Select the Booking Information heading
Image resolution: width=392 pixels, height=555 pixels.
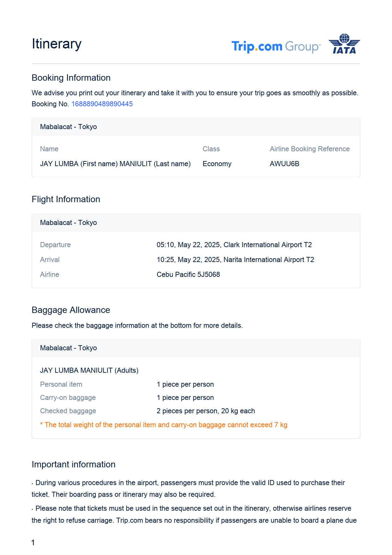coord(71,78)
